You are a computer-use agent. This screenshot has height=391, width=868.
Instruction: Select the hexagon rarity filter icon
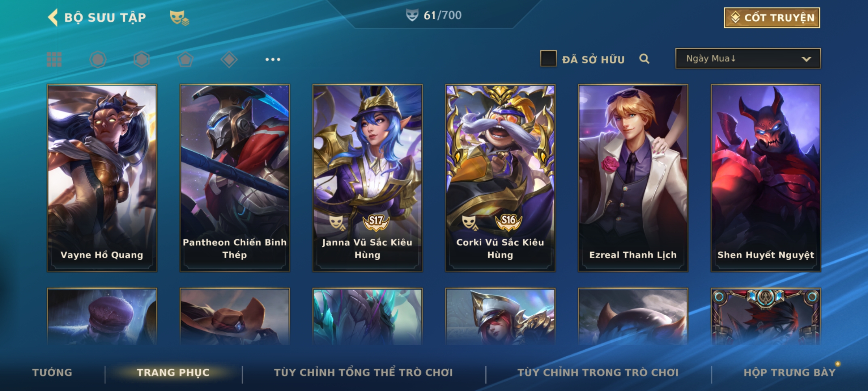pos(141,59)
